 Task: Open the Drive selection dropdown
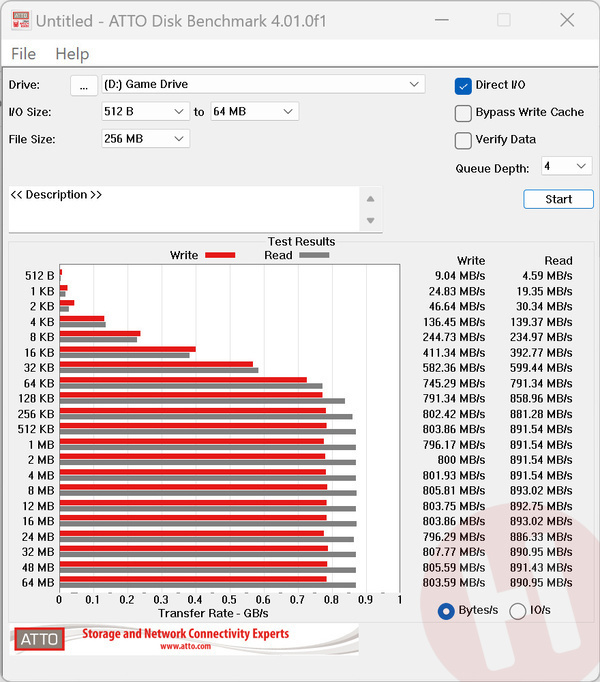click(264, 85)
